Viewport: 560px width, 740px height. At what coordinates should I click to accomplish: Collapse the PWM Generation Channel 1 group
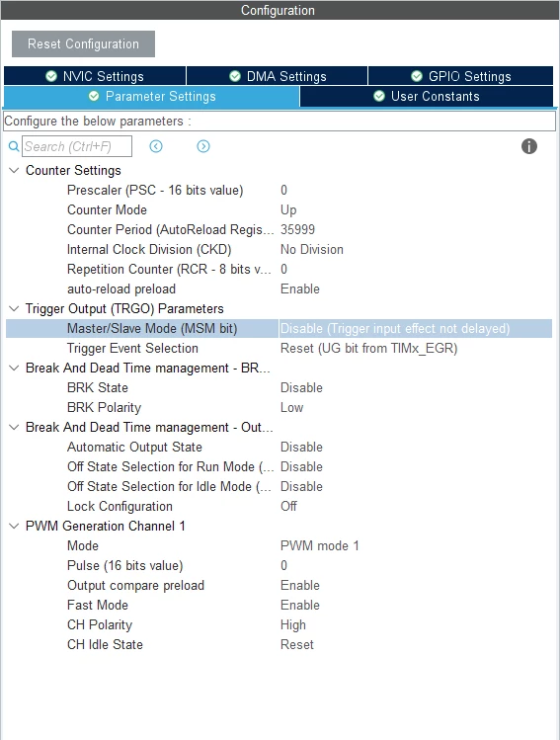14,526
